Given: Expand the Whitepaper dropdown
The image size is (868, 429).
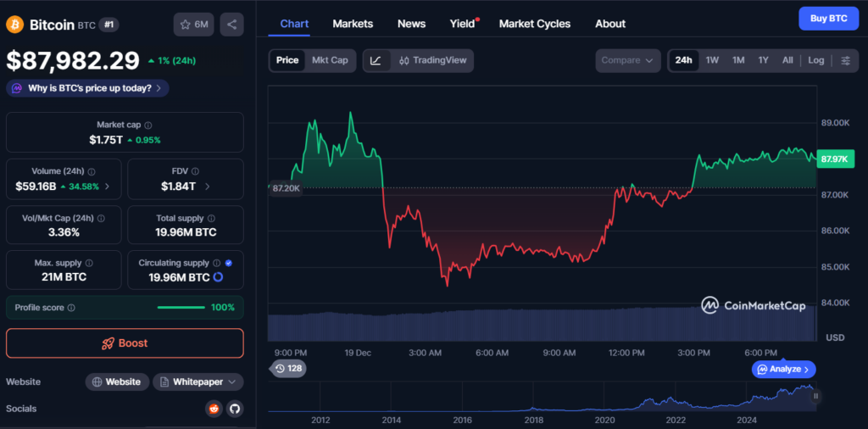Looking at the screenshot, I should click(198, 382).
